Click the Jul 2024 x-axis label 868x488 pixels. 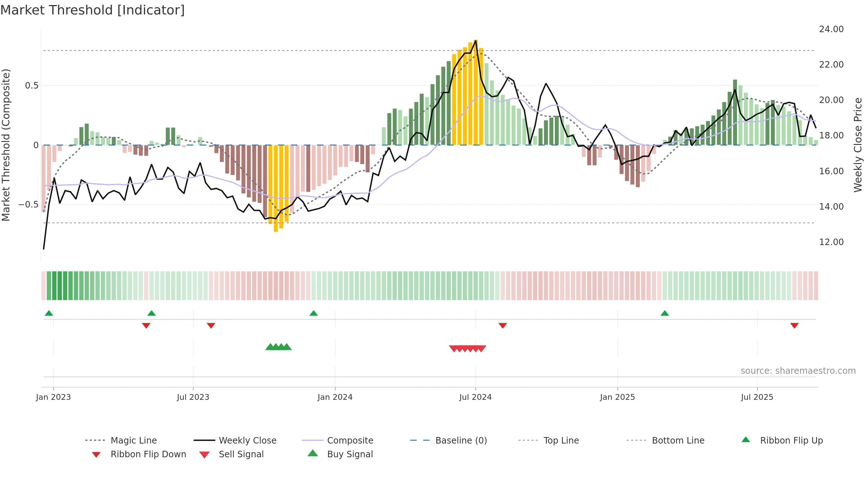(476, 397)
